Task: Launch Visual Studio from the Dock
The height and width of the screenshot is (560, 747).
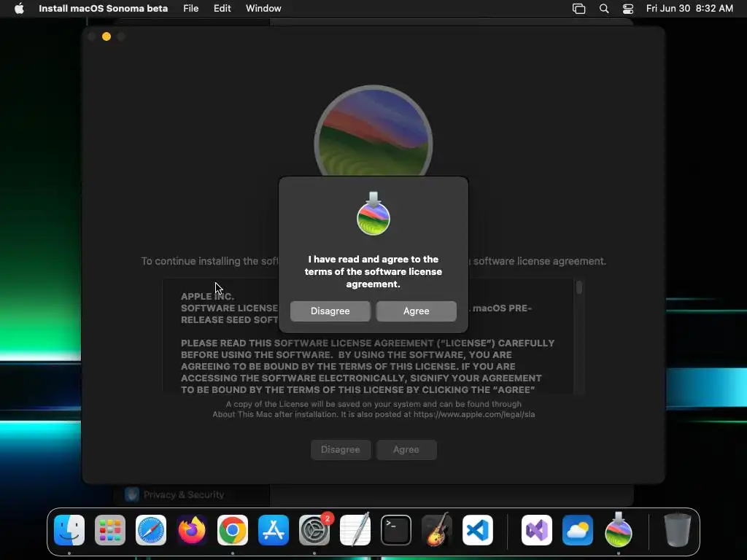Action: 537,530
